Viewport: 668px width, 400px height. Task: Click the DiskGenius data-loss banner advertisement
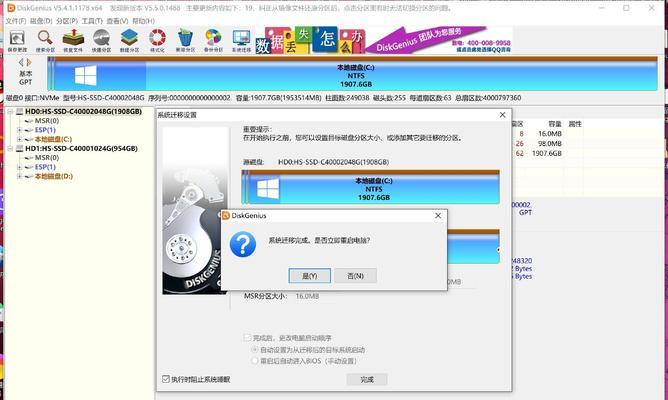(383, 40)
